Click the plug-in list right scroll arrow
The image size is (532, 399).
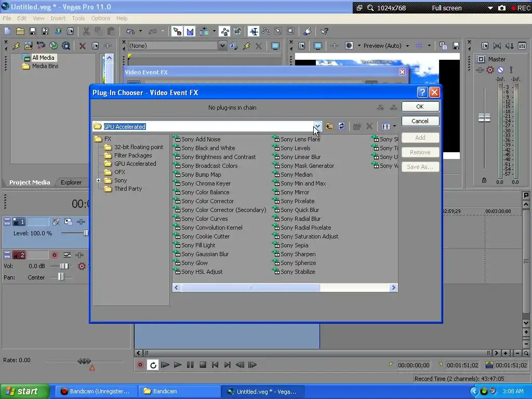click(393, 288)
